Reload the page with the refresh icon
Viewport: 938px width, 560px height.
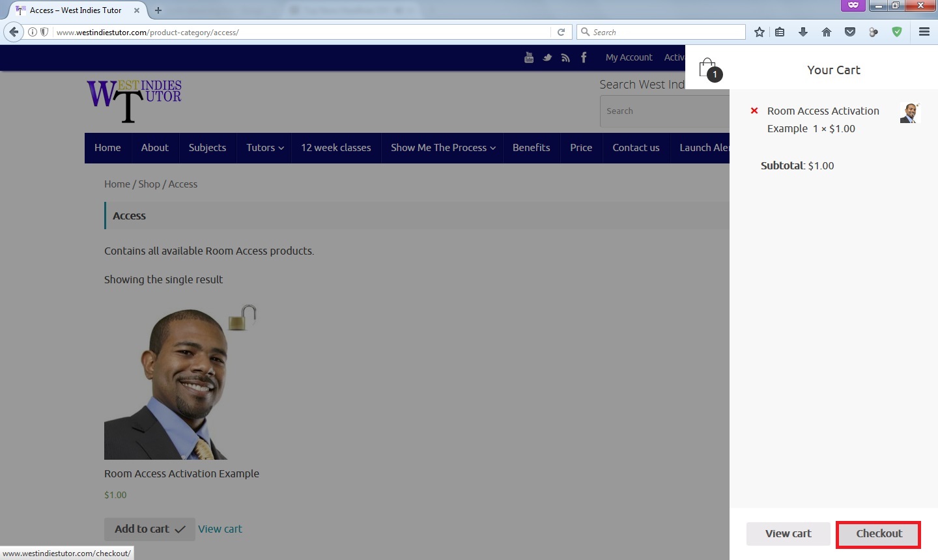(x=561, y=32)
